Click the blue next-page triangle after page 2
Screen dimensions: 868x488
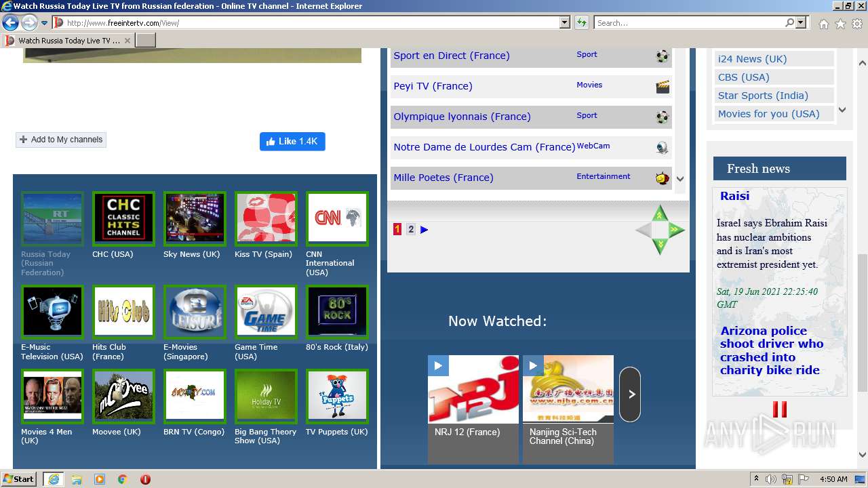pyautogui.click(x=425, y=230)
